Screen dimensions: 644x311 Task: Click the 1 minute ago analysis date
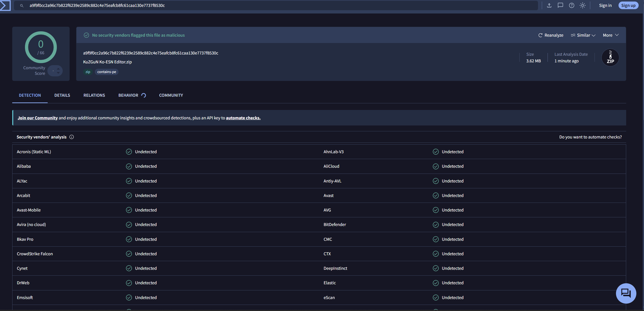[x=567, y=61]
